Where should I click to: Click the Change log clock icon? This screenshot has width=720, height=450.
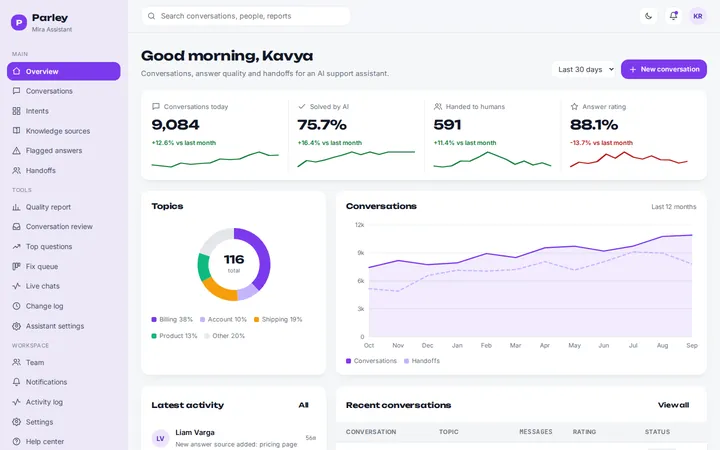click(x=17, y=306)
